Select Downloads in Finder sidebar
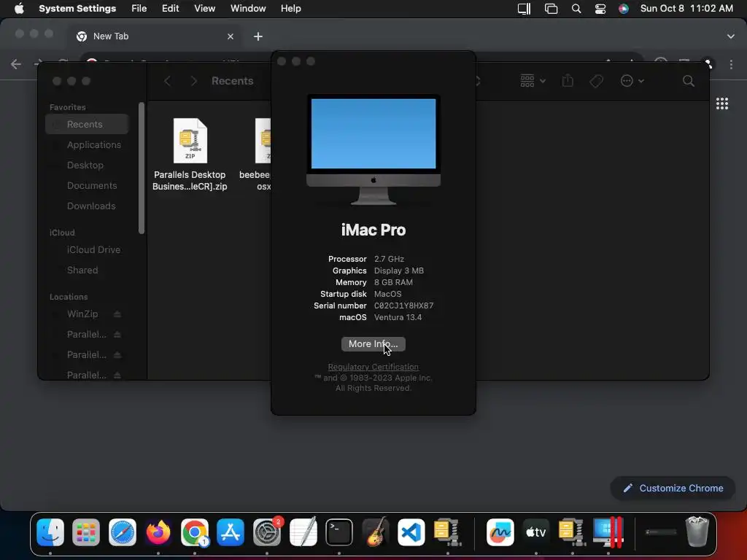The width and height of the screenshot is (747, 560). tap(88, 206)
